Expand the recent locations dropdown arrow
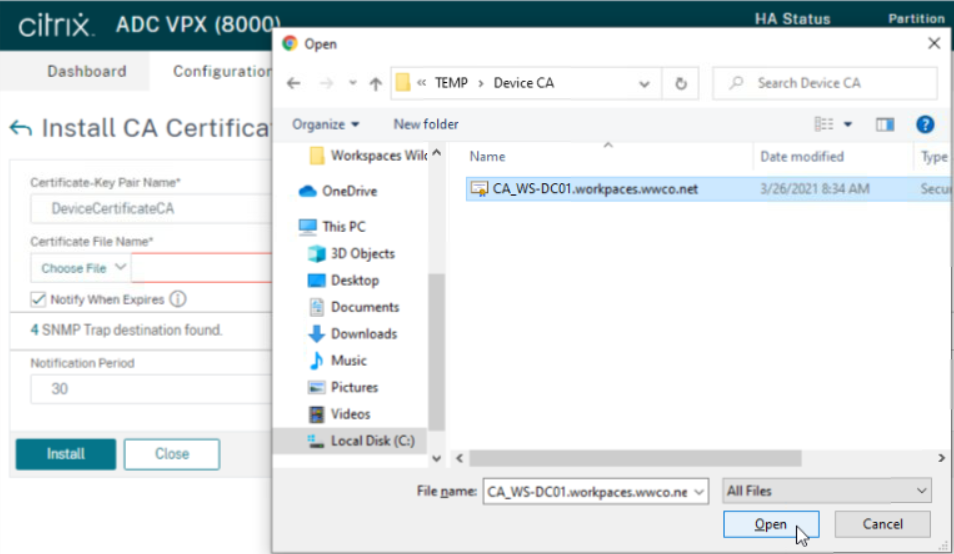The height and width of the screenshot is (554, 954). tap(352, 83)
